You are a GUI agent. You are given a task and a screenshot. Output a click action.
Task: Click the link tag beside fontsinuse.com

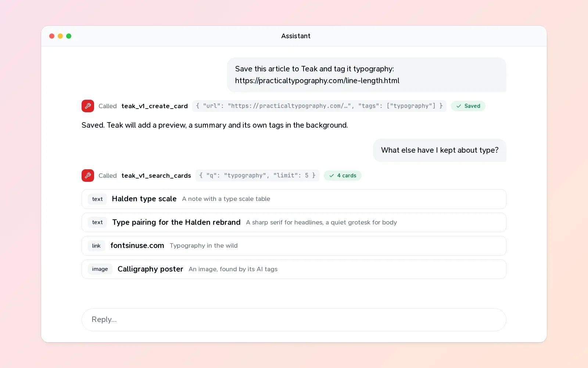[x=96, y=246]
